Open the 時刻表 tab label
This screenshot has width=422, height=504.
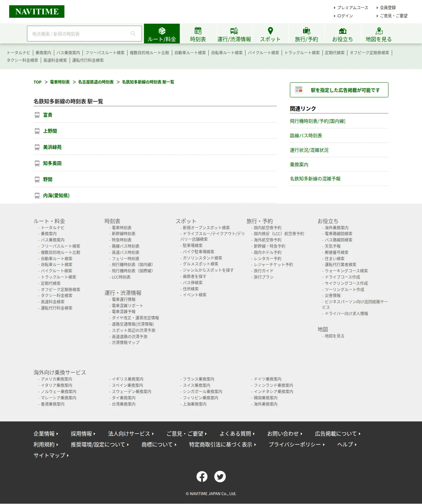[x=198, y=39]
